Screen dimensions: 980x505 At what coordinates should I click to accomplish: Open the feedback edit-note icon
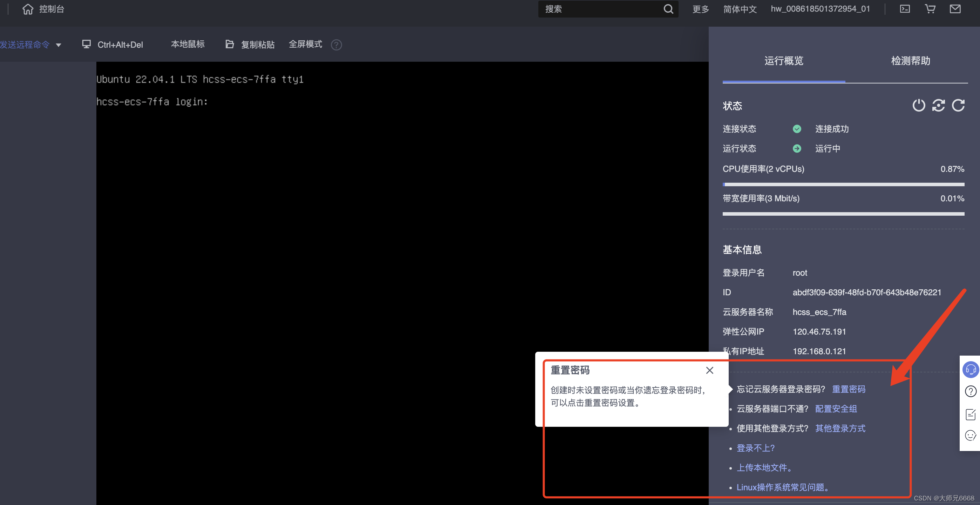point(971,414)
